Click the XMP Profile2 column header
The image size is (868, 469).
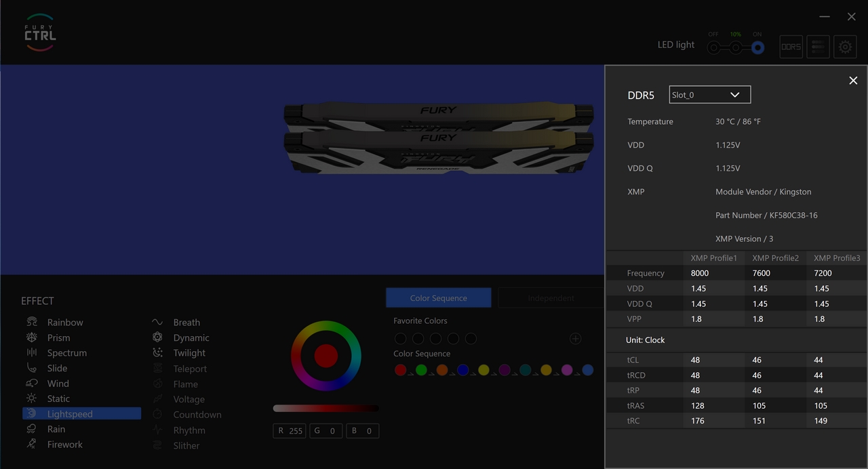pyautogui.click(x=775, y=258)
